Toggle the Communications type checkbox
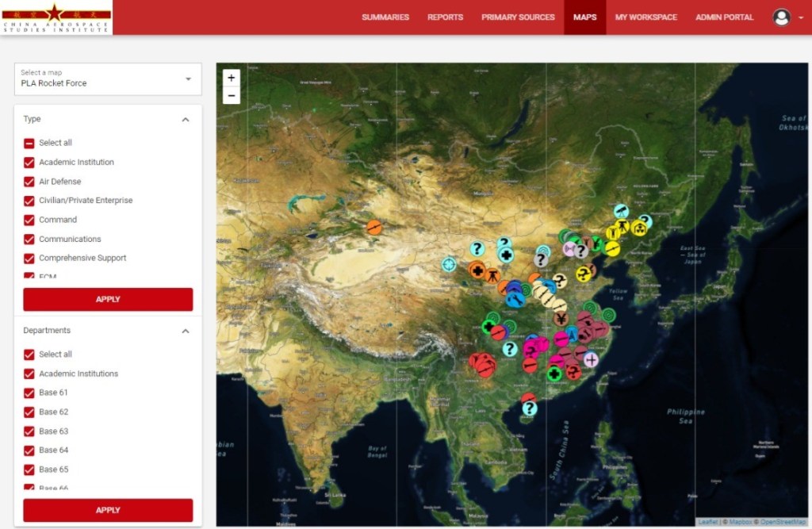 point(29,239)
